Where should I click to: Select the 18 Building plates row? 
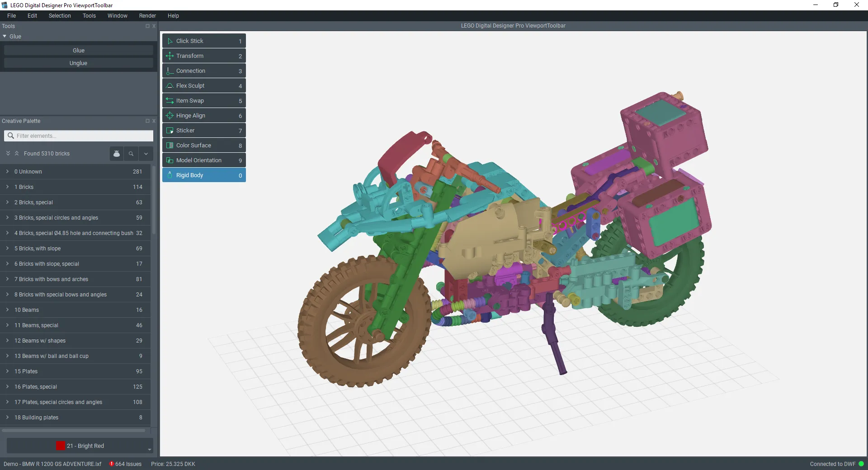click(75, 418)
